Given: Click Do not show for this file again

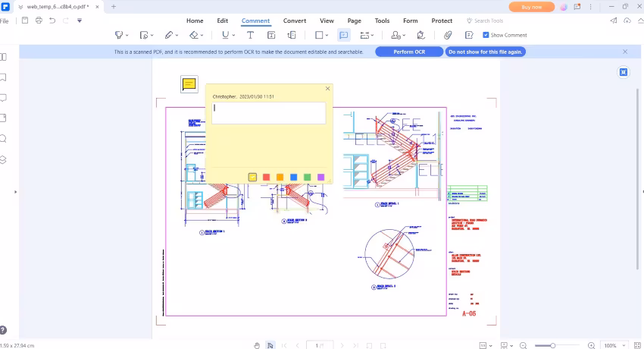Looking at the screenshot, I should (x=486, y=52).
